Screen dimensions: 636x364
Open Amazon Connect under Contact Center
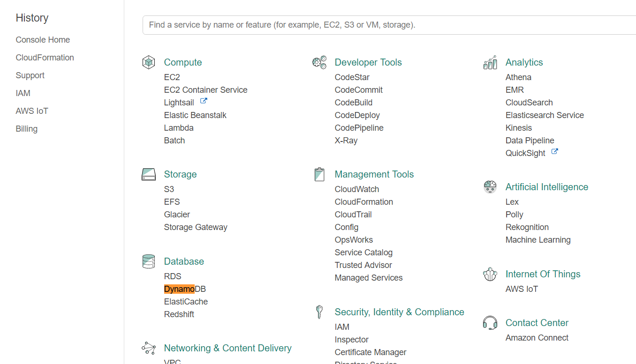click(537, 338)
